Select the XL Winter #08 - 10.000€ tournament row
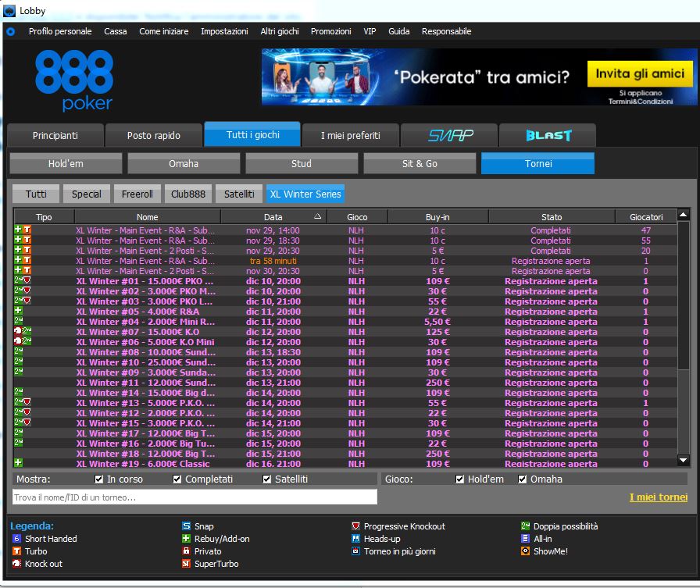This screenshot has width=700, height=588. pos(345,352)
